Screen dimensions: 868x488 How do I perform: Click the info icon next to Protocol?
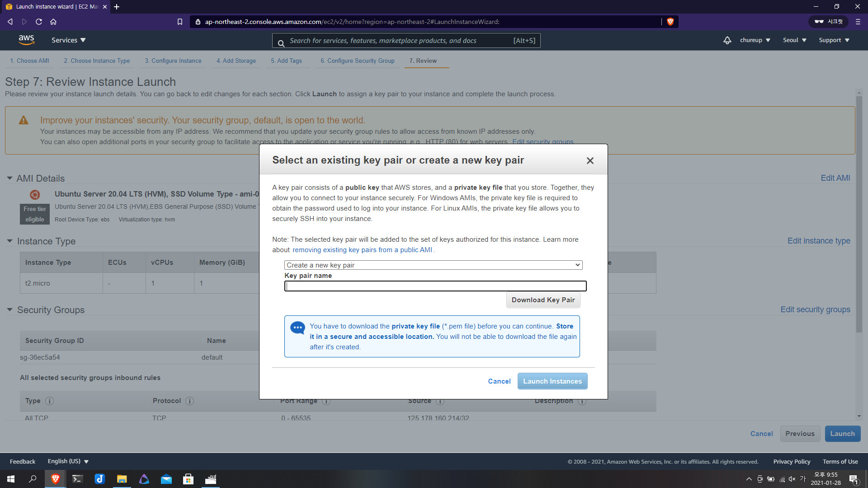click(190, 401)
